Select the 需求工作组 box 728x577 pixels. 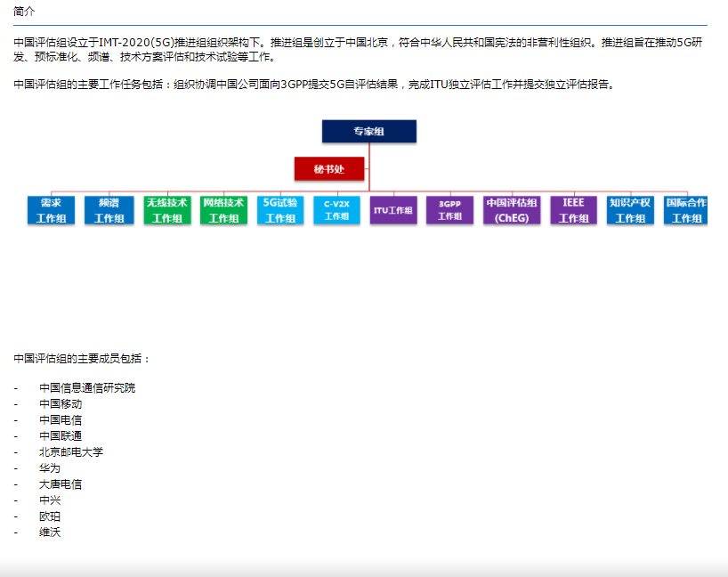(x=51, y=210)
